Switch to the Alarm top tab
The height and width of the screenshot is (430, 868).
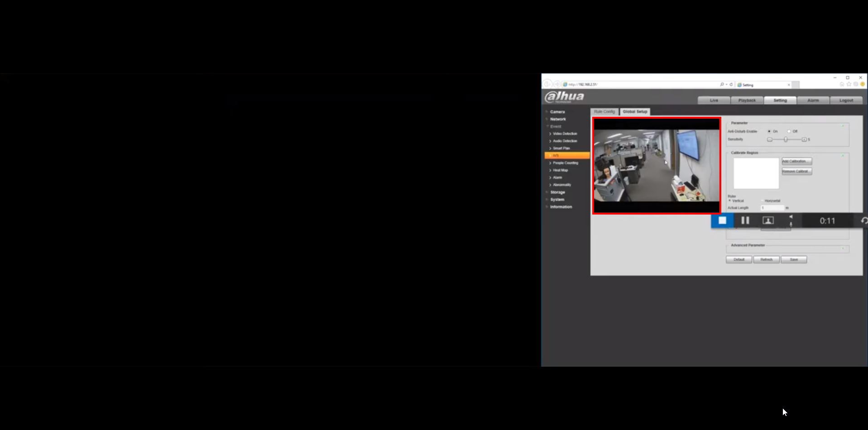tap(813, 100)
